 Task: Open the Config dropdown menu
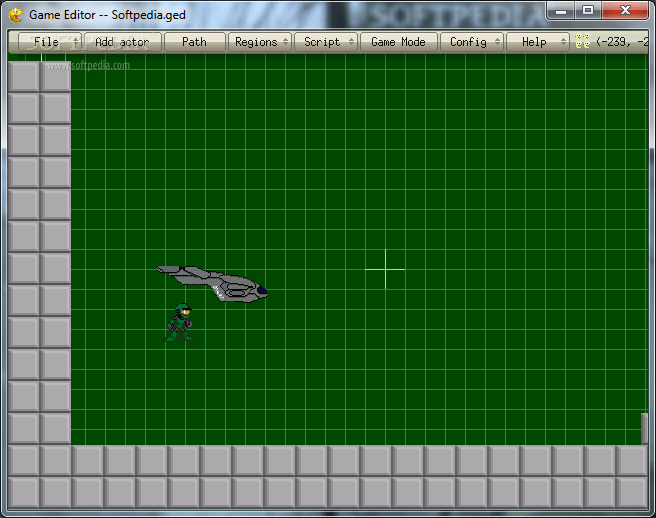click(472, 42)
